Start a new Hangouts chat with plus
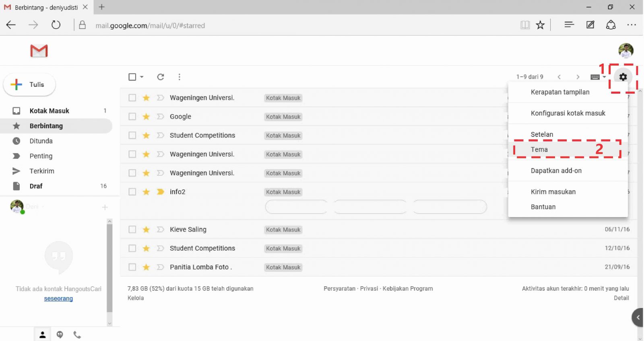Screen dimensions: 644x341 105,207
